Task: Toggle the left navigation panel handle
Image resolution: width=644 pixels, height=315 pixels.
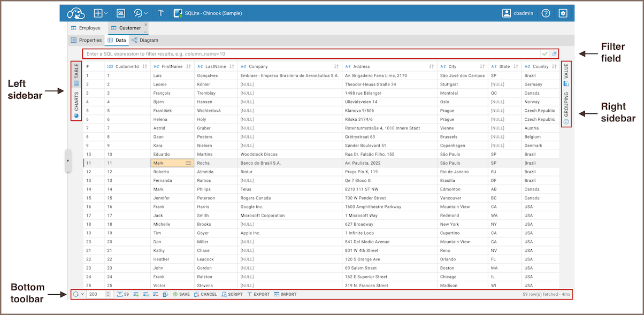Action: pos(68,160)
